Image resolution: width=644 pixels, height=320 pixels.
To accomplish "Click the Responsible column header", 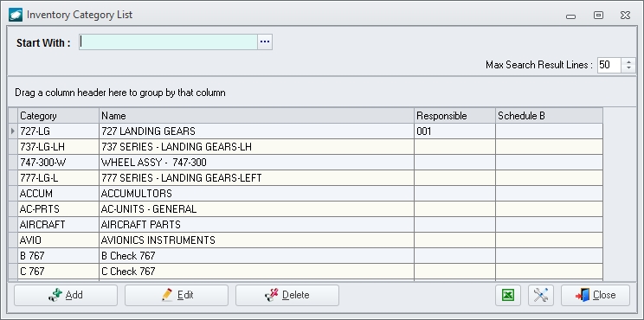I will (x=454, y=116).
